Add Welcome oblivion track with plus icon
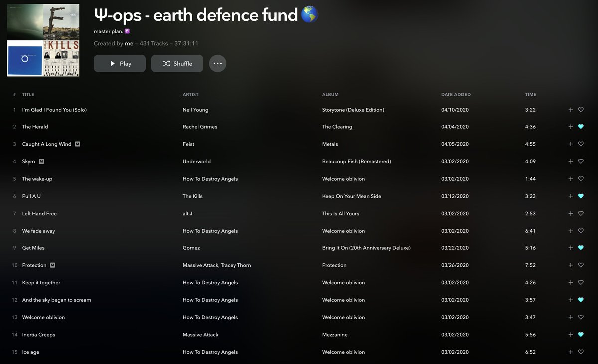This screenshot has height=364, width=598. coord(570,317)
